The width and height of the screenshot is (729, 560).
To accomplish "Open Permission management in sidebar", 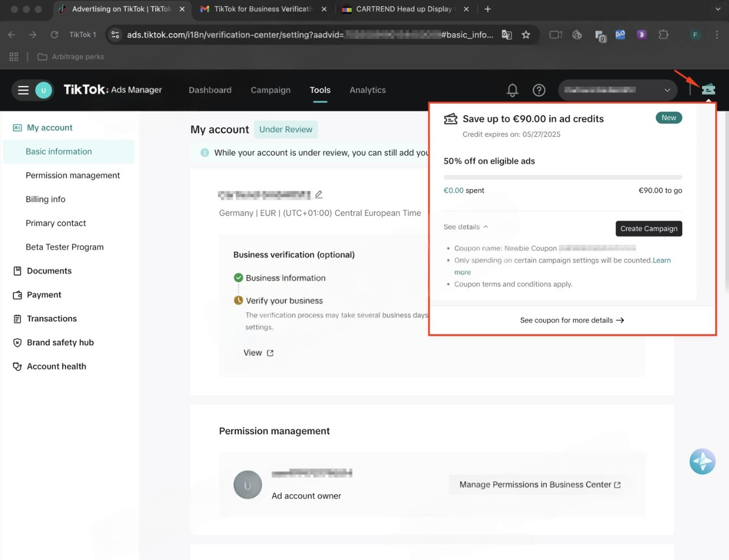I will click(73, 175).
